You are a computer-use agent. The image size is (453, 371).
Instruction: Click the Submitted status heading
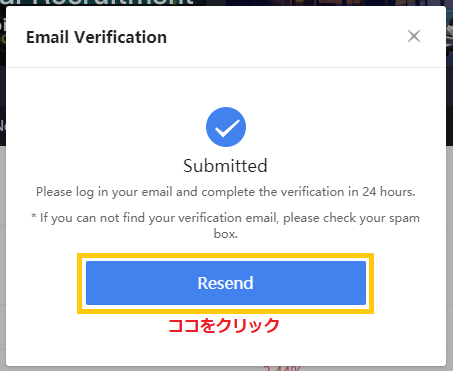(x=225, y=166)
